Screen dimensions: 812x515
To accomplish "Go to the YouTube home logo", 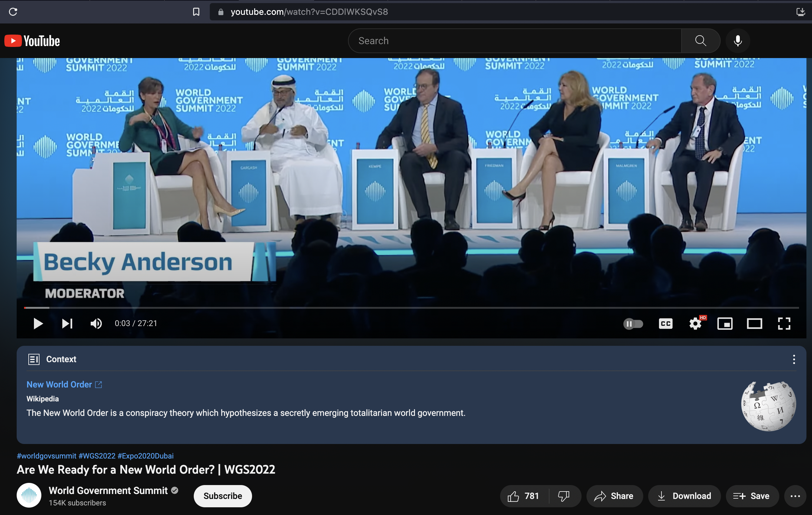I will point(32,41).
